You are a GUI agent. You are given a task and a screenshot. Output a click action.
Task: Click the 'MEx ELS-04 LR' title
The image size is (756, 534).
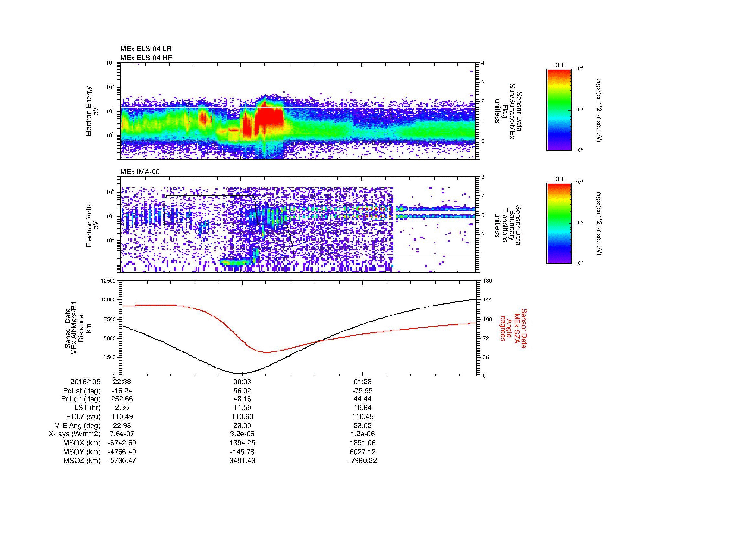[146, 49]
